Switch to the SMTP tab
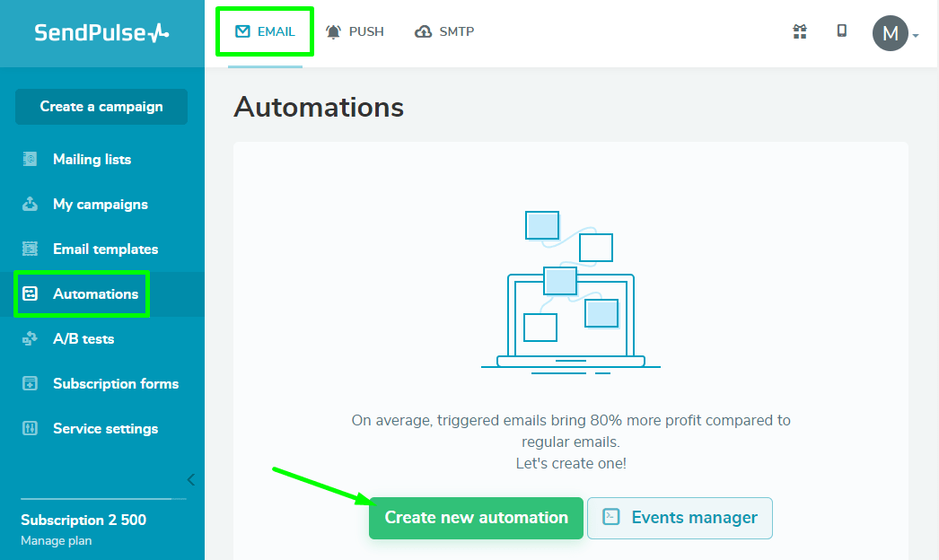The height and width of the screenshot is (560, 939). [444, 31]
